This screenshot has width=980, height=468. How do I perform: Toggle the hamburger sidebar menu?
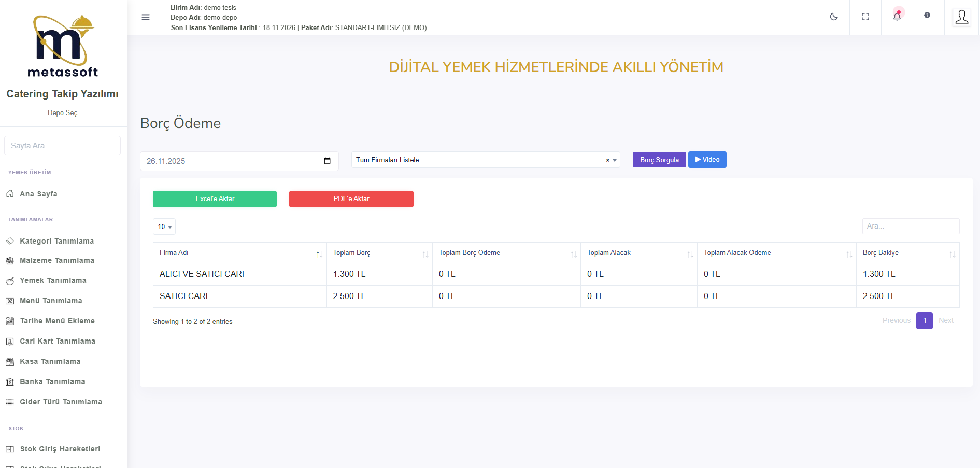pyautogui.click(x=146, y=17)
